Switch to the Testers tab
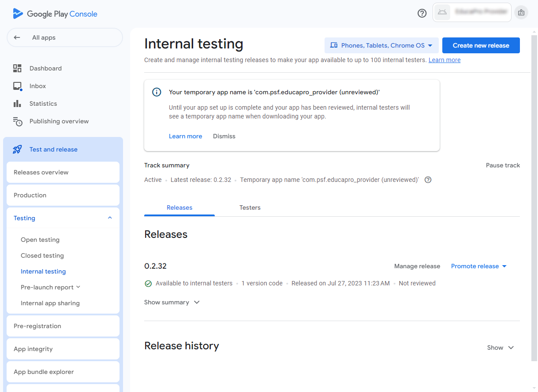Image resolution: width=538 pixels, height=392 pixels. [x=250, y=207]
